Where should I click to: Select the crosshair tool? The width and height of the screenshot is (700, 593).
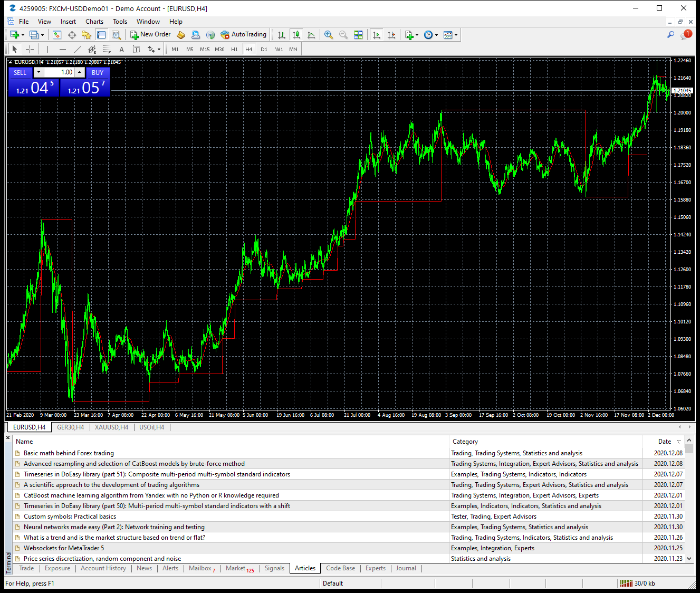(30, 49)
